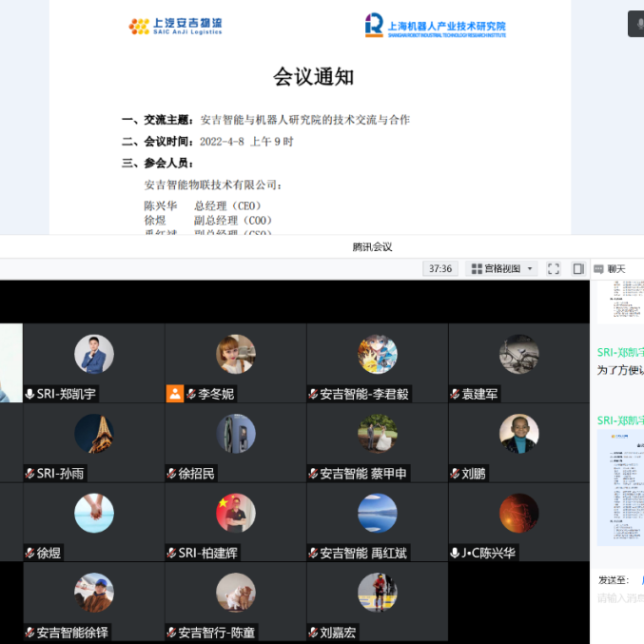Click 会议时间 2022-4-8 line in document
Screen dimensions: 644x644
[x=207, y=142]
